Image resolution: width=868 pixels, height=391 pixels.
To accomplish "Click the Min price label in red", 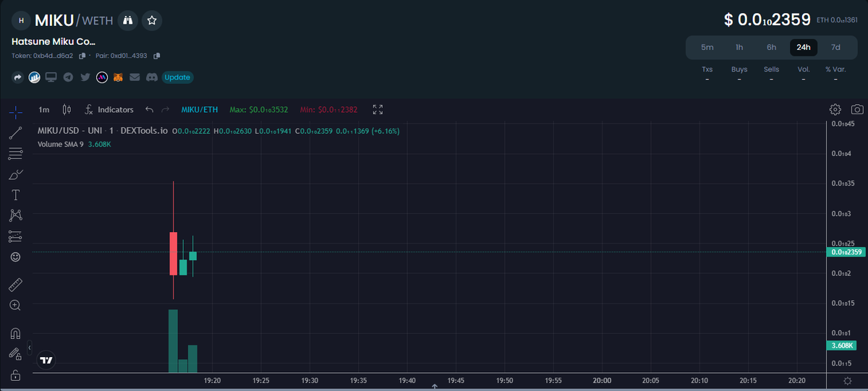I will pos(328,110).
